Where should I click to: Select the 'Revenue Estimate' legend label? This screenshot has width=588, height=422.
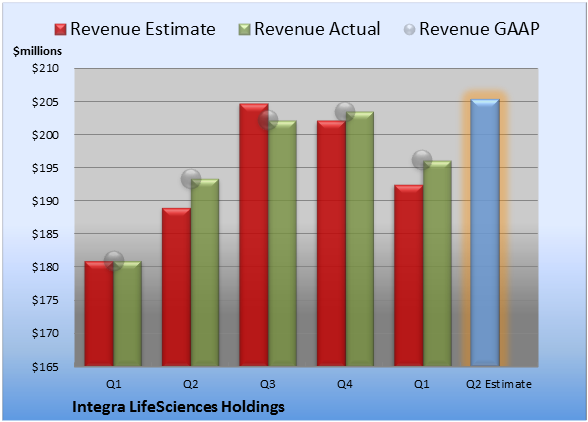pos(143,29)
